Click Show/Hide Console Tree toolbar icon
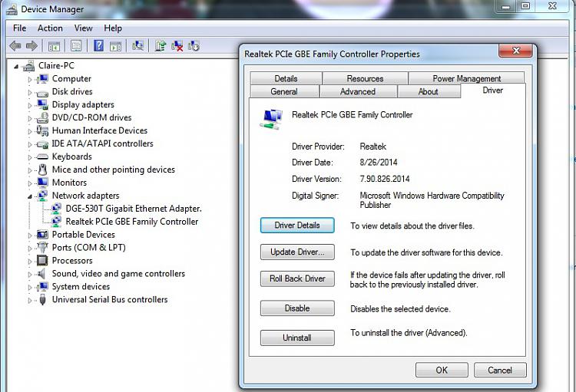This screenshot has width=576, height=392. (x=54, y=46)
